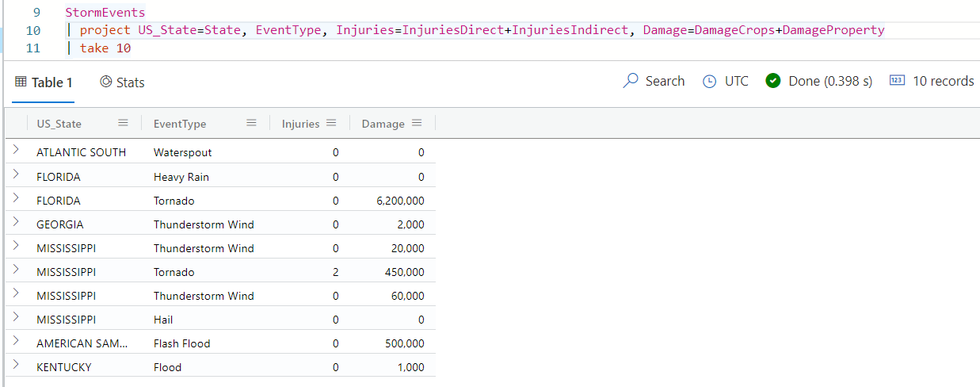Open the Damage column menu icon

(417, 123)
